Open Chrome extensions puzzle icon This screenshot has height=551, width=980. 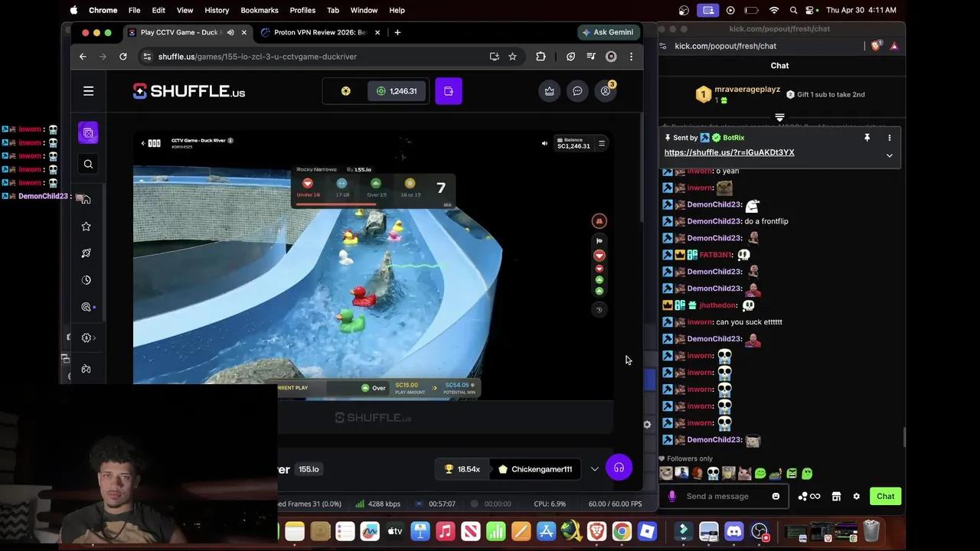point(541,57)
